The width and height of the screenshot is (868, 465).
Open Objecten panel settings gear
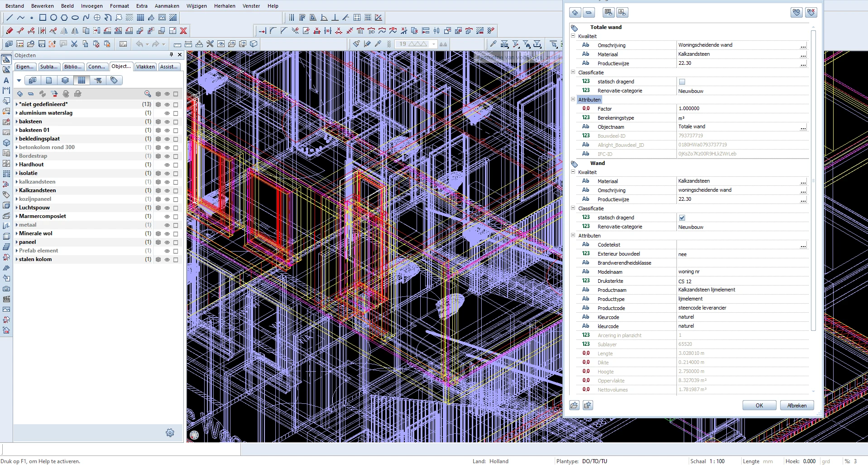(170, 433)
